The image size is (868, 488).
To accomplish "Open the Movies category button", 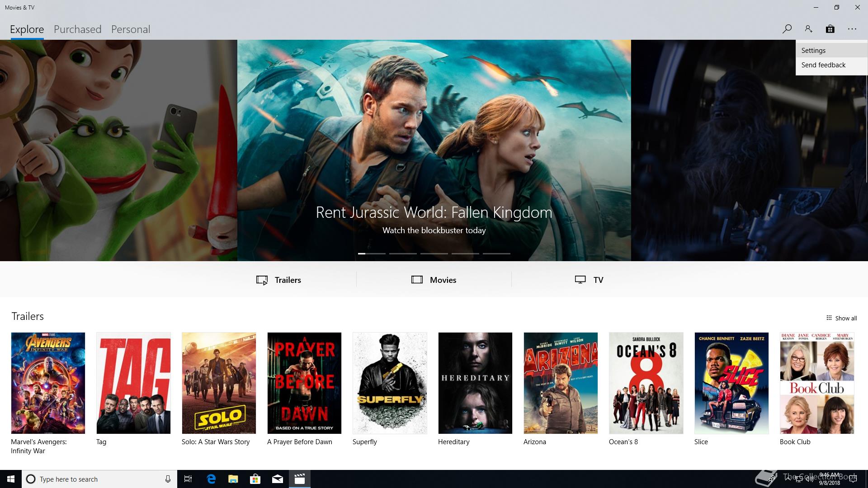I will (x=434, y=280).
